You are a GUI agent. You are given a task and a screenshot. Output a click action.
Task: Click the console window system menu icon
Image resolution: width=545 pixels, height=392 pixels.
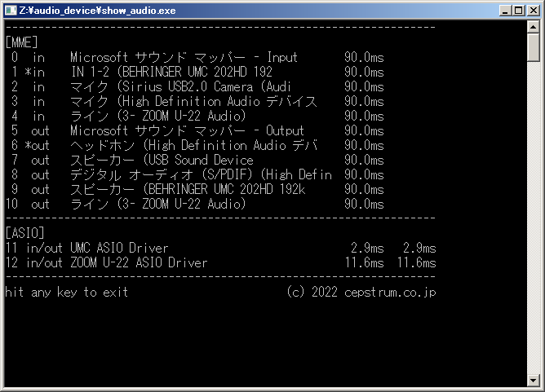pos(11,11)
